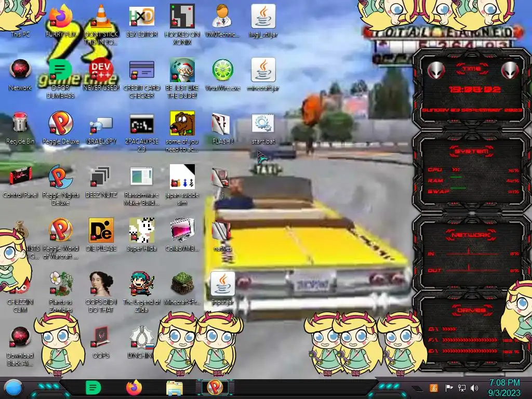Open the LYNCHIN shortcut
The image size is (532, 399).
pos(141,342)
